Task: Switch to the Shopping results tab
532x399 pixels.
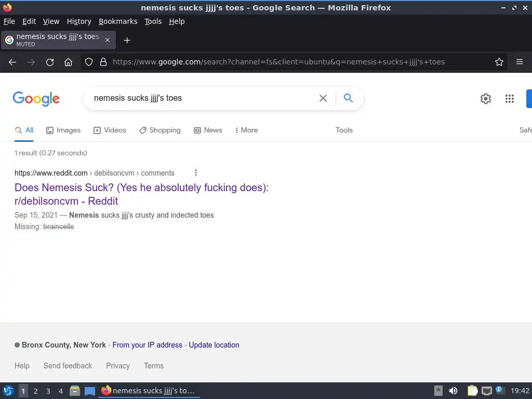Action: (x=160, y=130)
